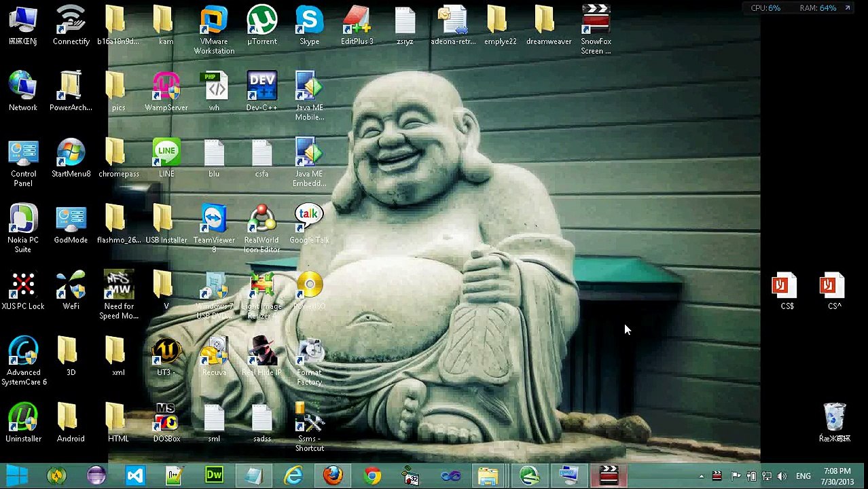The image size is (868, 489).
Task: Open the Recycle Bin icon
Action: [835, 422]
